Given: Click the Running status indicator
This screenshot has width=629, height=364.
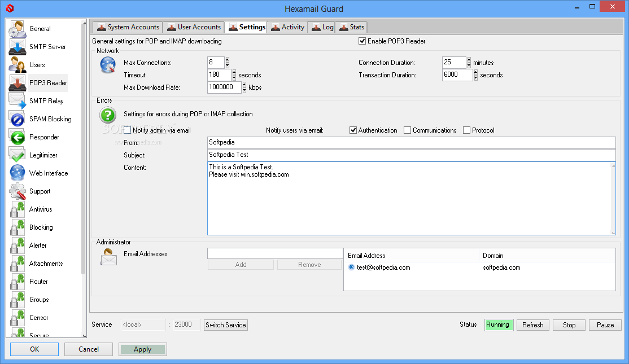Looking at the screenshot, I should click(499, 324).
